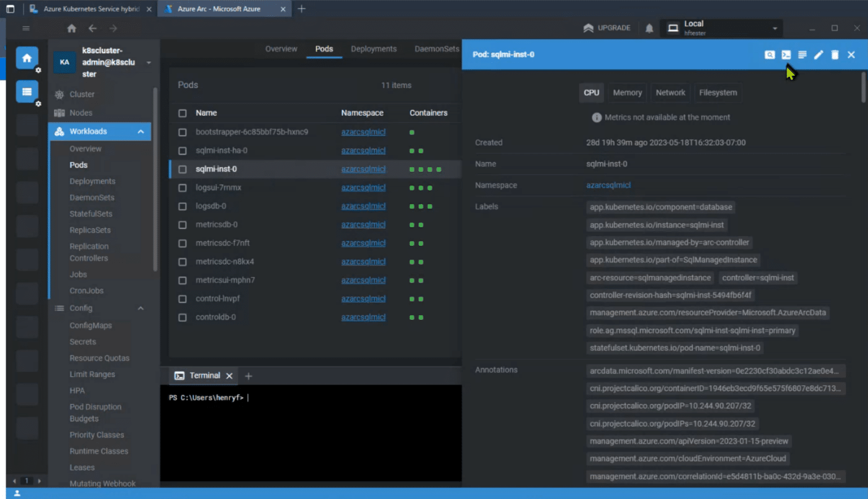This screenshot has width=868, height=499.
Task: Toggle the select-all pods checkbox
Action: [x=183, y=113]
